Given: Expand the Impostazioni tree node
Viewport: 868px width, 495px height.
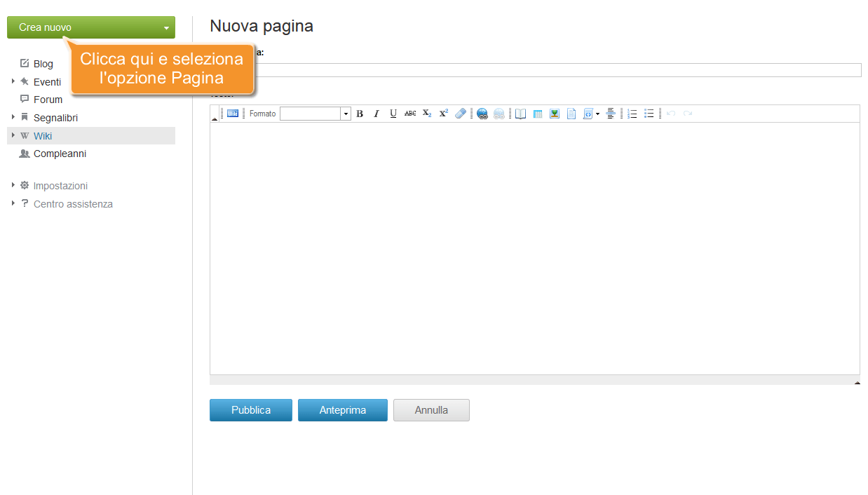Looking at the screenshot, I should pyautogui.click(x=13, y=185).
